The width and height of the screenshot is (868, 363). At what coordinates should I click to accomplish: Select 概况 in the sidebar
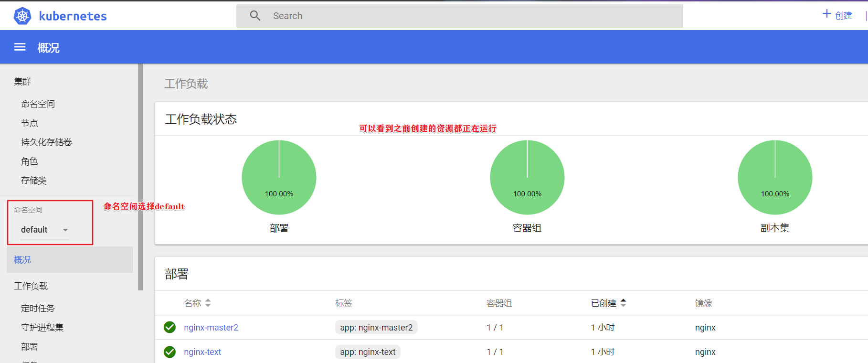[70, 260]
